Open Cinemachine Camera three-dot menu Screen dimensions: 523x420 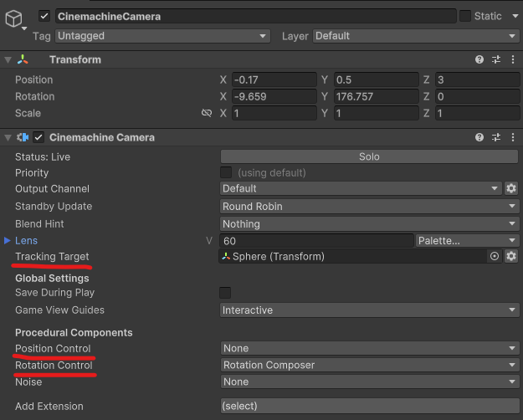click(x=513, y=137)
